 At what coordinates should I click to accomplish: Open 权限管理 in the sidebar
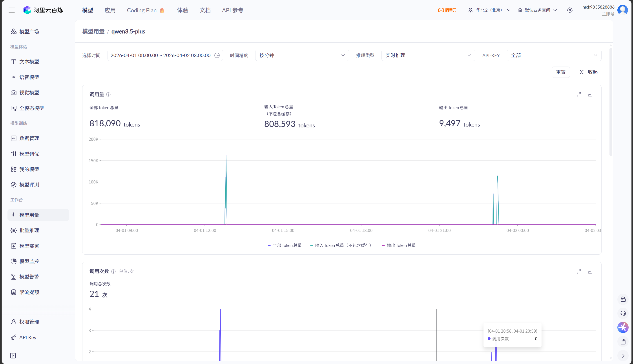[38, 322]
